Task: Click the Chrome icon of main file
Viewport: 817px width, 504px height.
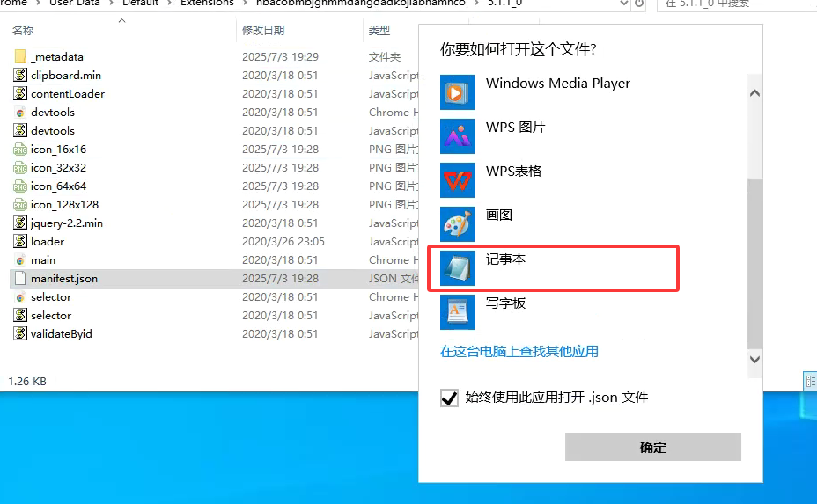Action: point(20,260)
